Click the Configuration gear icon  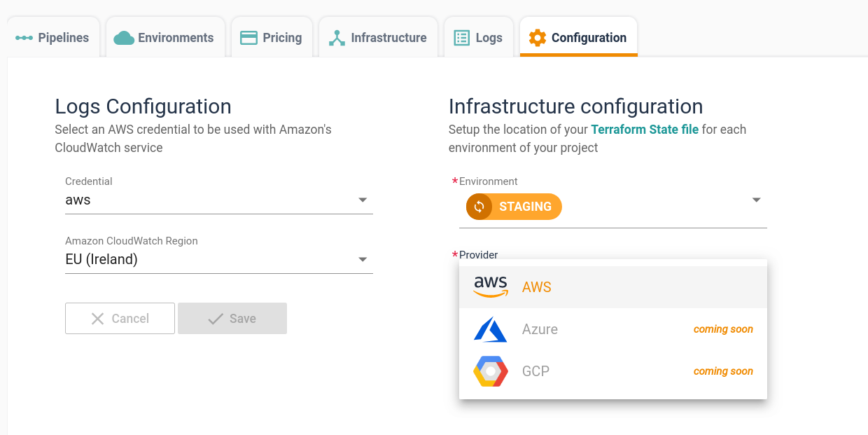pyautogui.click(x=537, y=37)
